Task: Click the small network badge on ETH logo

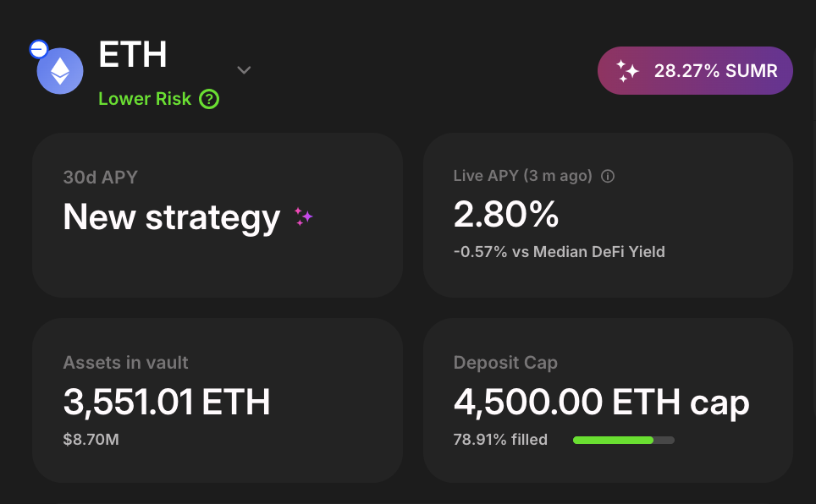Action: click(x=38, y=49)
